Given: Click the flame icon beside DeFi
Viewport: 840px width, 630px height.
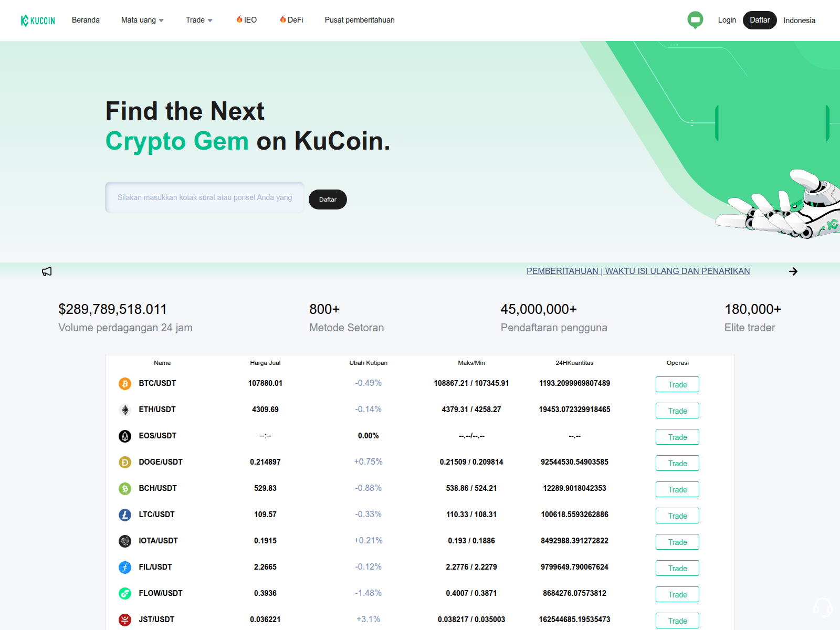Looking at the screenshot, I should tap(283, 19).
